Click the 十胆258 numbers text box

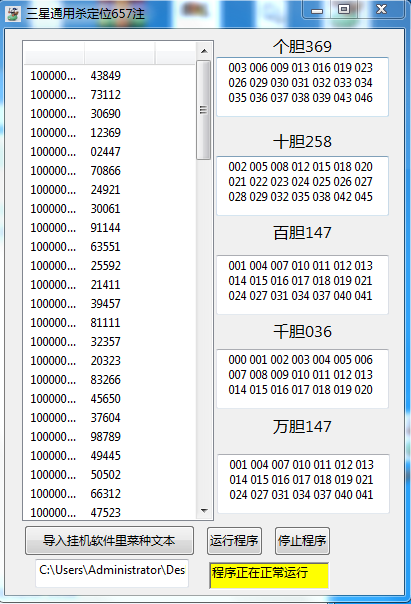(x=302, y=186)
